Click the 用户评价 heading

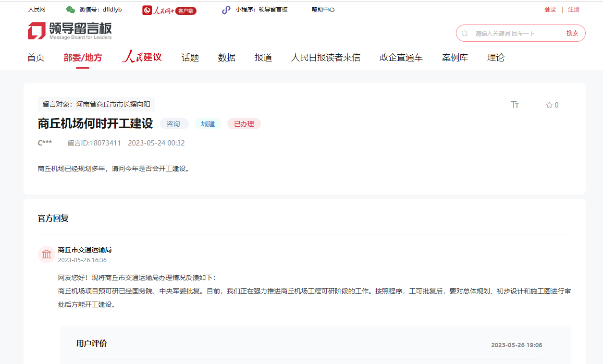pos(92,343)
